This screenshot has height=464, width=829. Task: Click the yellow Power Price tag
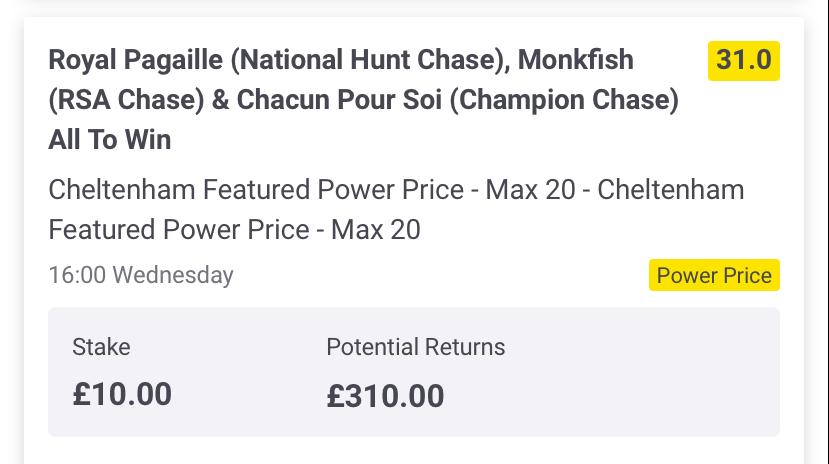pyautogui.click(x=714, y=275)
